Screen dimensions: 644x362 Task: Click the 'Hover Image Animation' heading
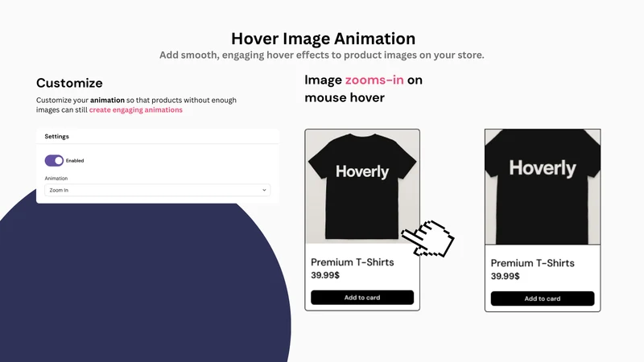pyautogui.click(x=323, y=39)
